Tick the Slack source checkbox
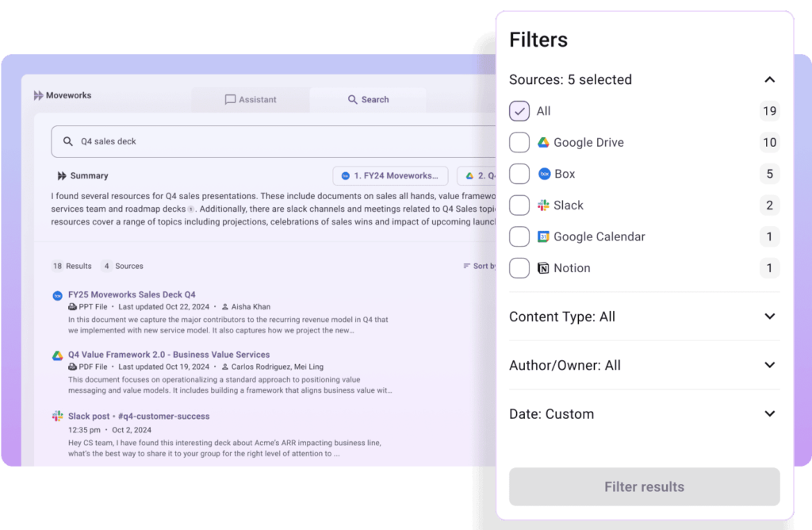Screen dimensions: 812x530 (x=519, y=205)
